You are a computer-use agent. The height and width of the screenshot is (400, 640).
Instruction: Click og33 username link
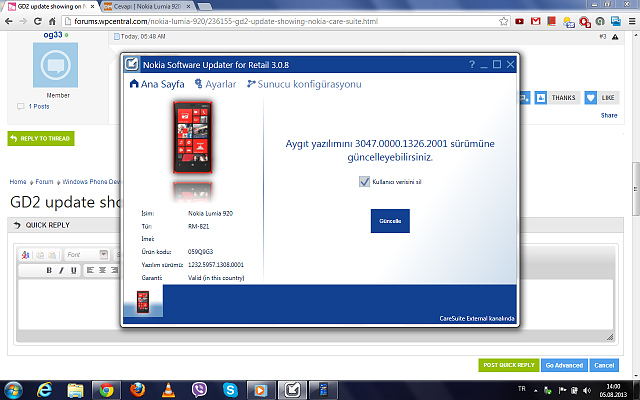(x=53, y=35)
